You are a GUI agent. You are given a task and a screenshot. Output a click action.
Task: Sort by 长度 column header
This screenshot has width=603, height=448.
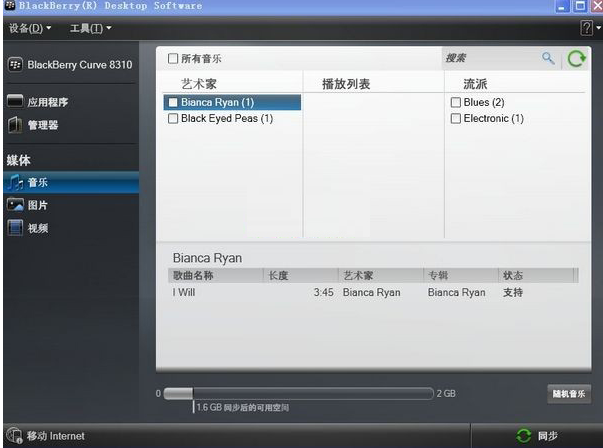[301, 275]
